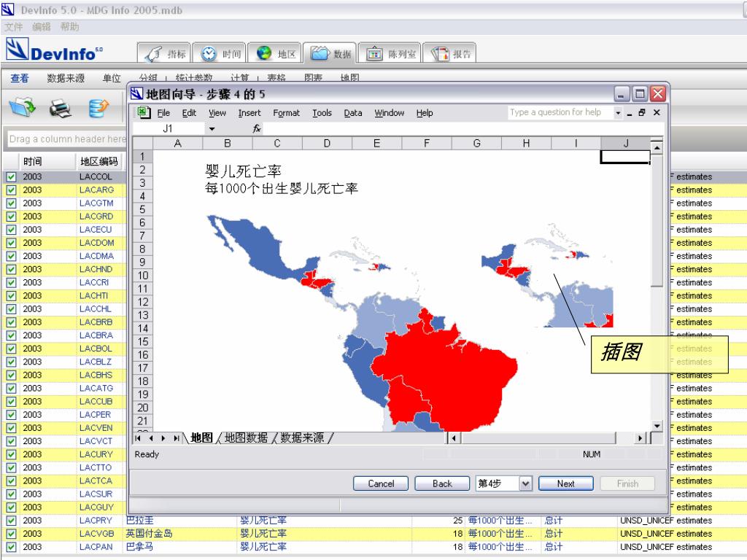
Task: Toggle the LACURY row checkbox
Action: pyautogui.click(x=11, y=455)
